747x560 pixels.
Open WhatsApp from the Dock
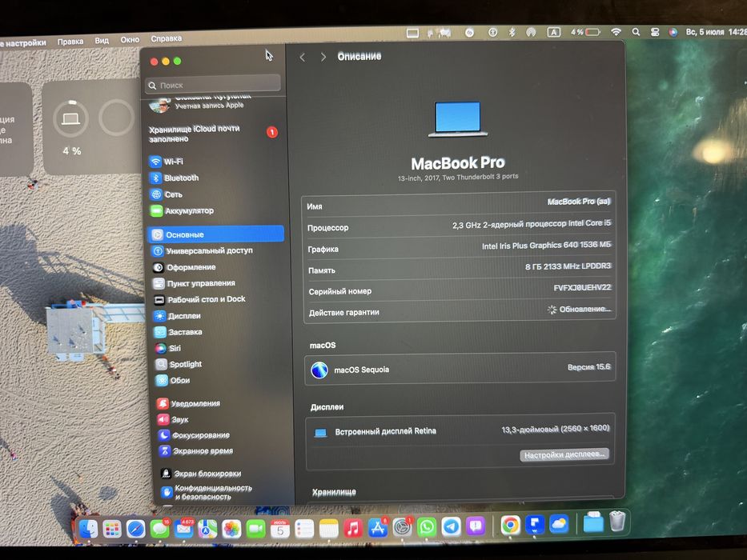[x=427, y=526]
